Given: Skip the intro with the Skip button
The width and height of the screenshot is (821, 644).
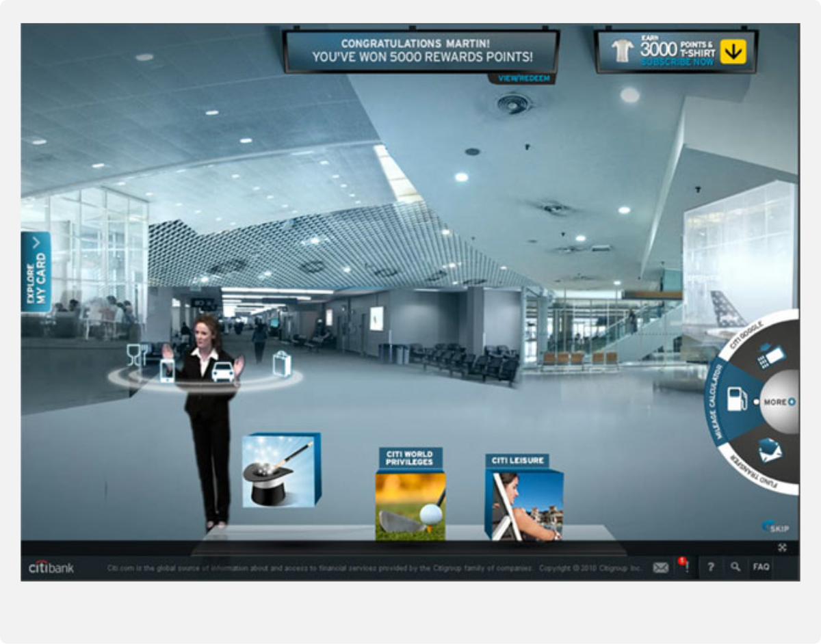Looking at the screenshot, I should click(777, 528).
